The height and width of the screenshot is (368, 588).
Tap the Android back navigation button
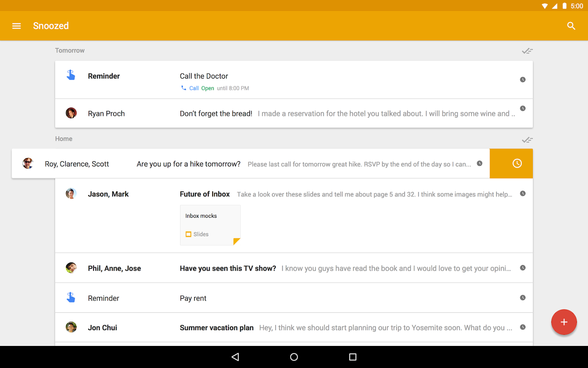coord(235,357)
